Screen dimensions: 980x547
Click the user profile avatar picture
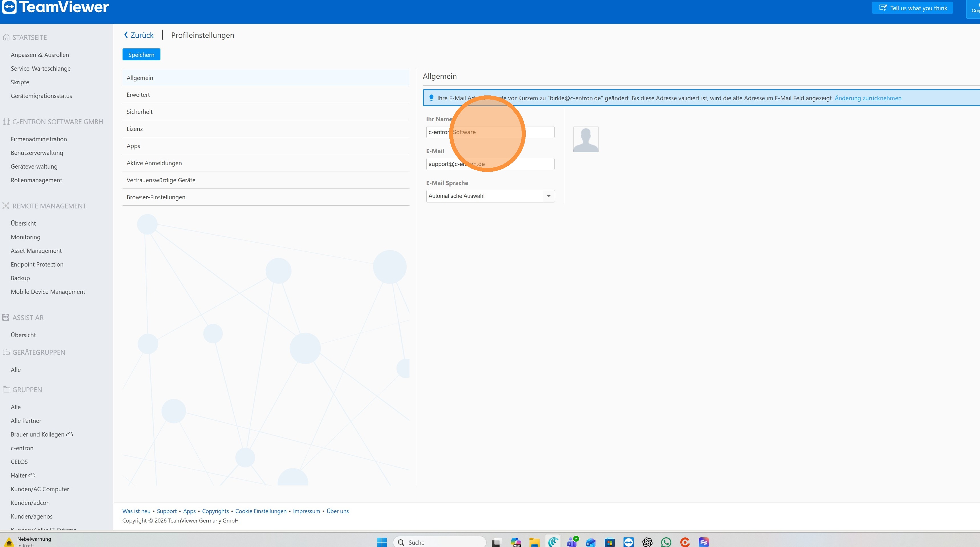tap(586, 140)
